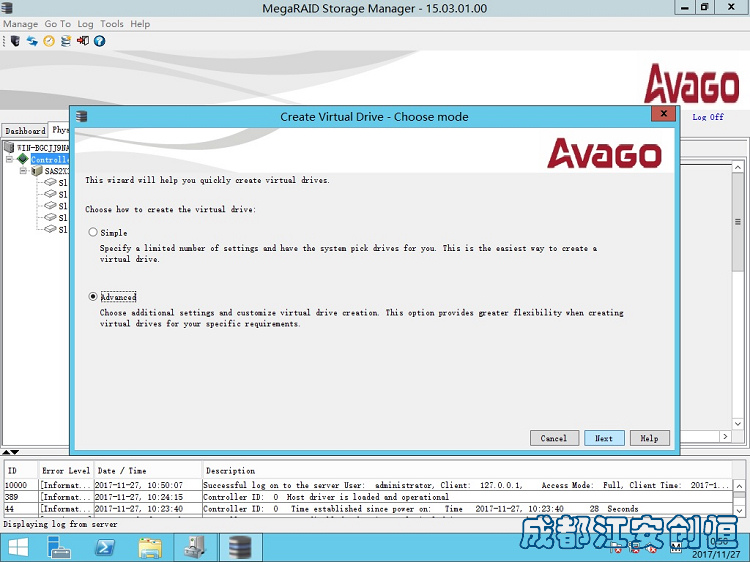
Task: Switch to the Dashboard tab
Action: [25, 131]
